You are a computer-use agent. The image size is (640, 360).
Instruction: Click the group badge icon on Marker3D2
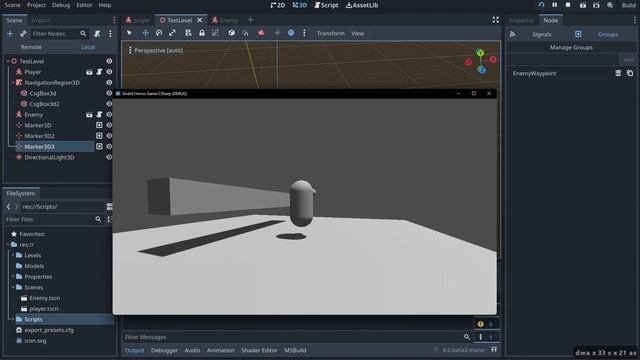[x=99, y=136]
